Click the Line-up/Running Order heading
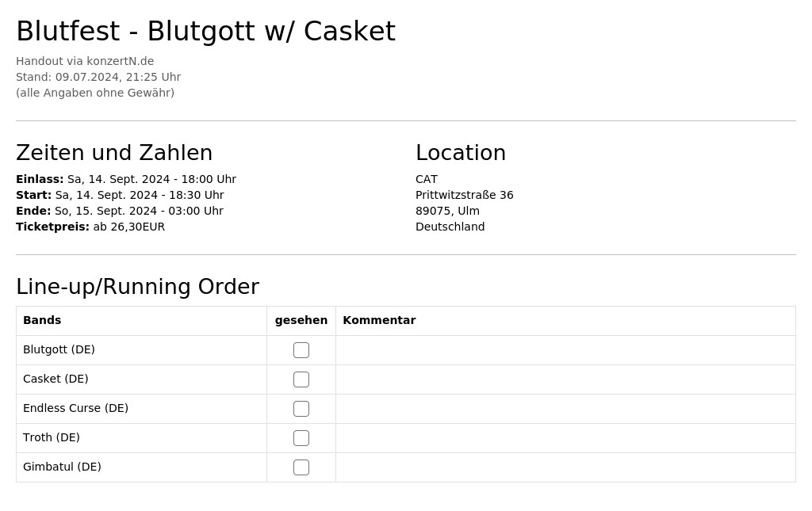 (x=137, y=287)
